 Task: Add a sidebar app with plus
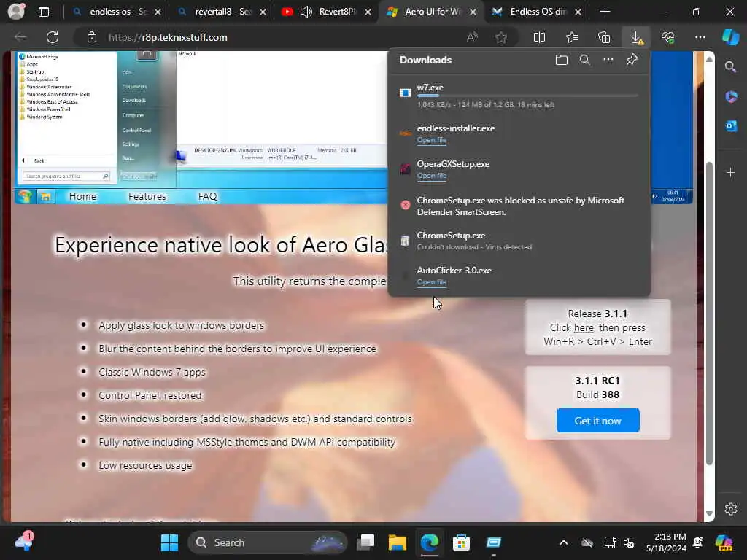coord(731,172)
